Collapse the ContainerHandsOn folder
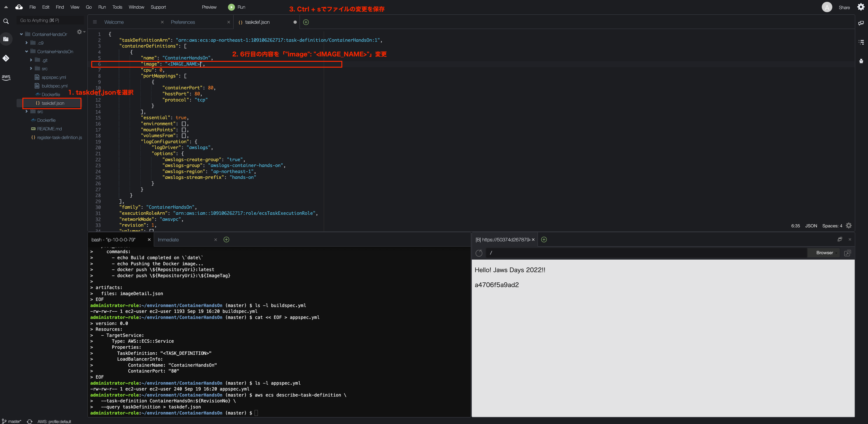The height and width of the screenshot is (424, 868). click(x=26, y=51)
